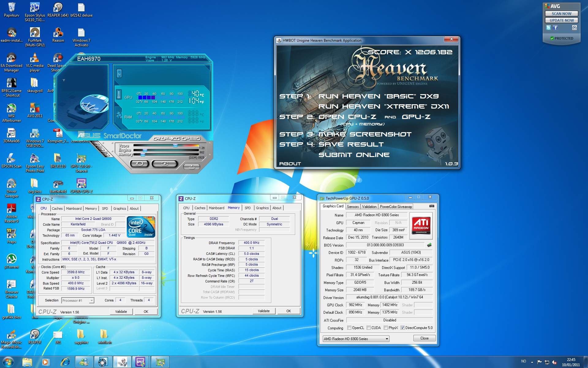The image size is (588, 368).
Task: Open the Processor #1 selection dropdown in CPU-Z
Action: [x=78, y=300]
